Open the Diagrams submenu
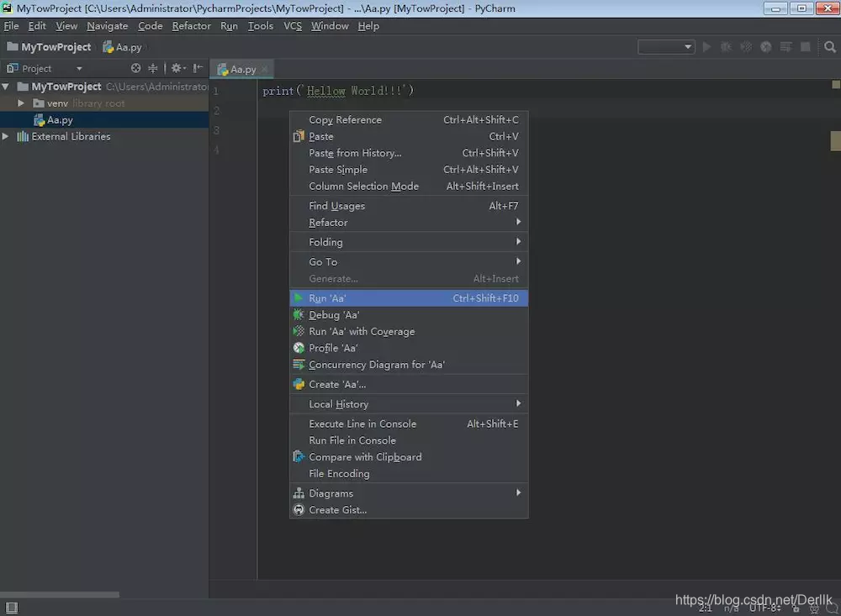The width and height of the screenshot is (841, 616). 409,493
